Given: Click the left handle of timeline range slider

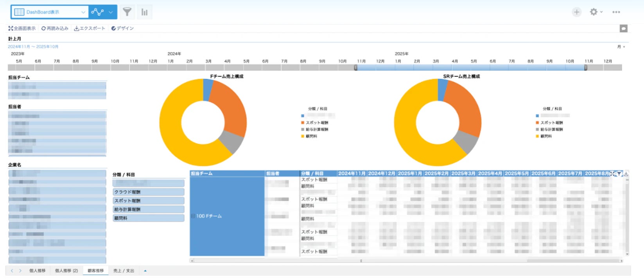Looking at the screenshot, I should 355,68.
